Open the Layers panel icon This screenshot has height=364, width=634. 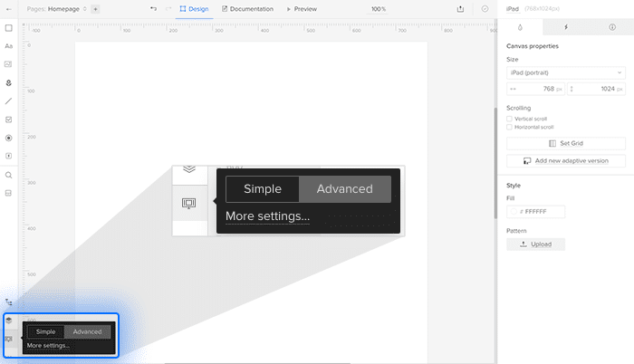click(x=8, y=321)
